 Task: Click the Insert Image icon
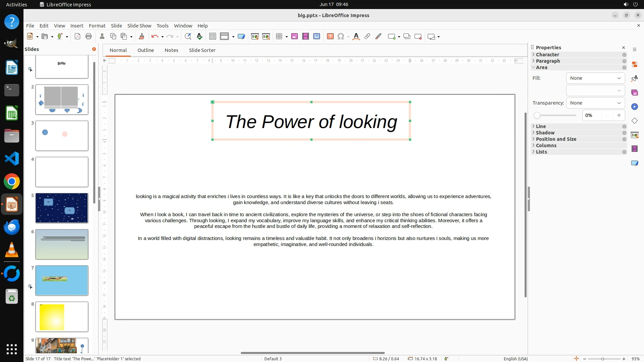click(294, 37)
